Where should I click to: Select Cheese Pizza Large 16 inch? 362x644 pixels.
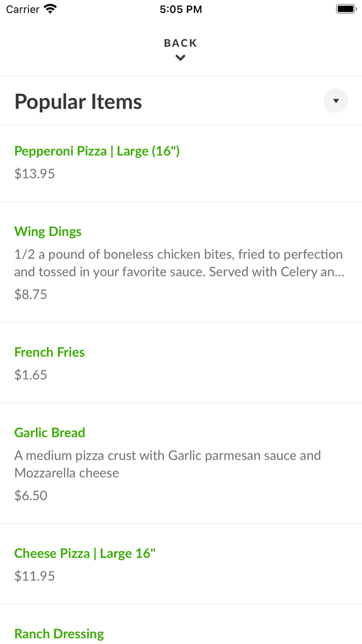tap(85, 553)
